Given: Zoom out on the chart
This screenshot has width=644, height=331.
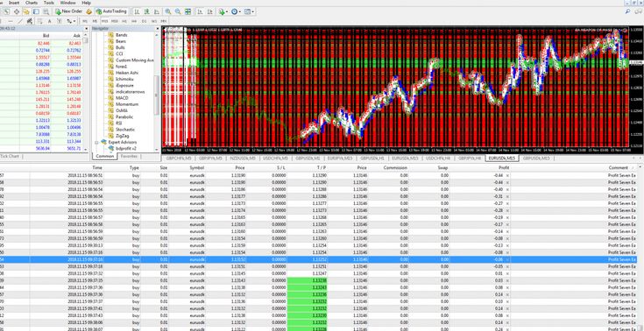Looking at the screenshot, I should [178, 11].
